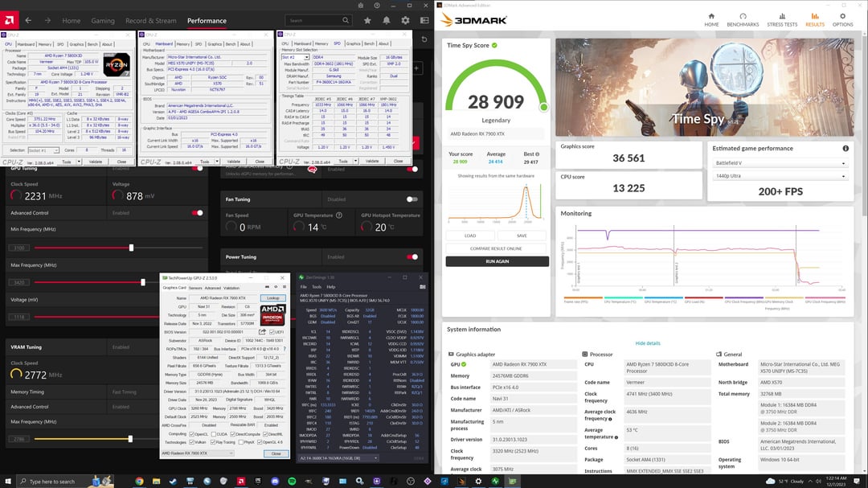Toggle Vulkan checkbox in GPU-Z

coord(191,442)
